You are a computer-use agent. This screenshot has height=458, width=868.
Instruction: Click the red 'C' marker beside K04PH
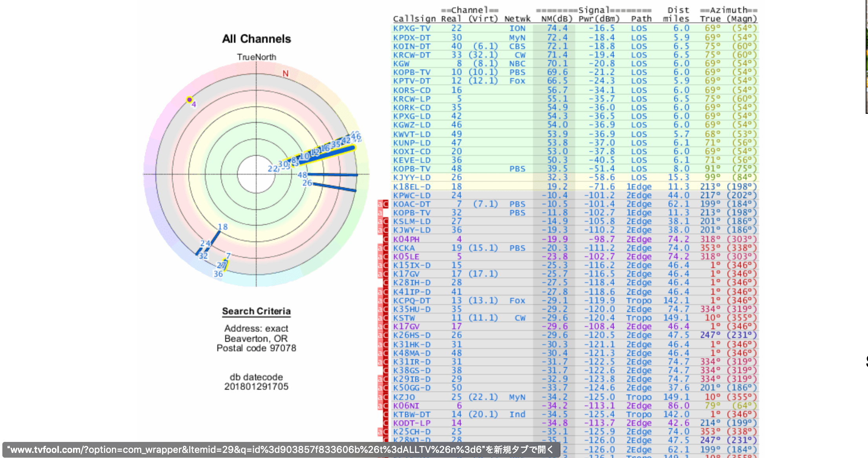(385, 239)
